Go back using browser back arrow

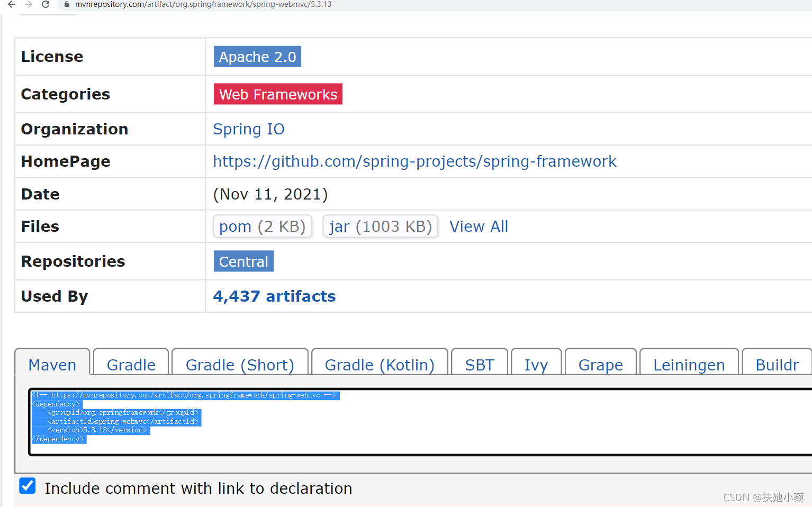coord(12,4)
